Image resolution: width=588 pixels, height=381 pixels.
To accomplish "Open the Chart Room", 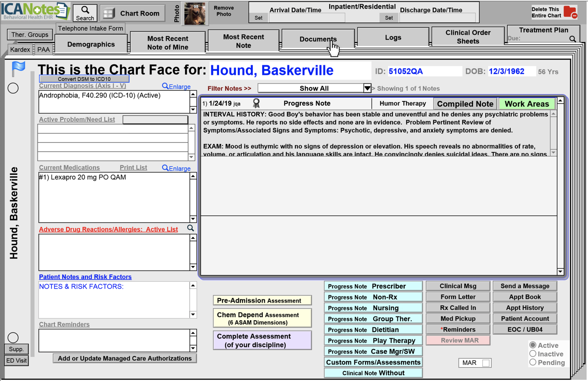I will (x=132, y=13).
